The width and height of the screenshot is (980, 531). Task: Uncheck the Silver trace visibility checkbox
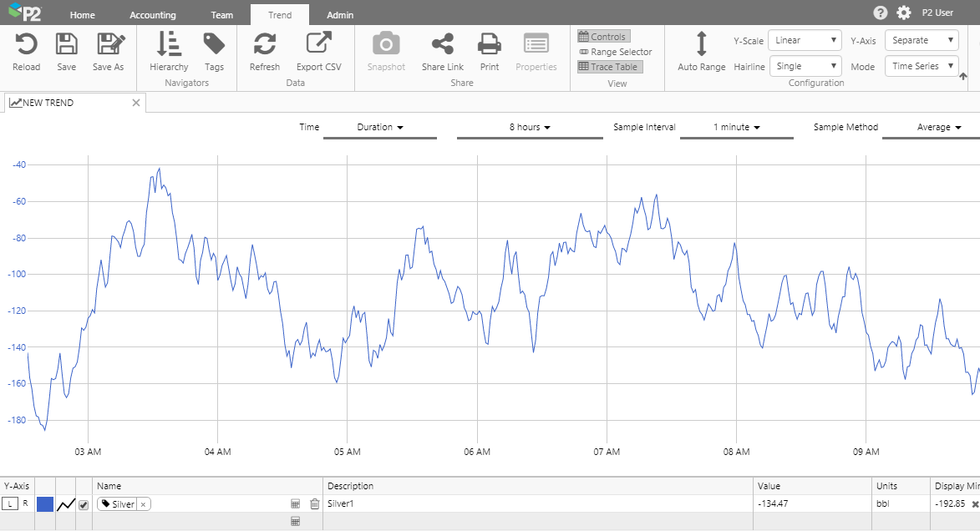(x=84, y=504)
